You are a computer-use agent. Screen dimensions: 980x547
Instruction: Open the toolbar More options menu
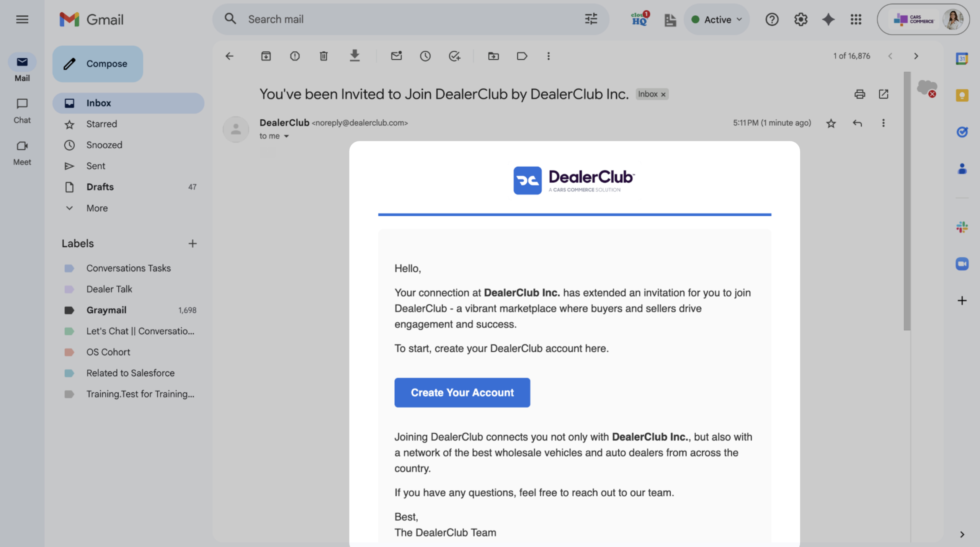pyautogui.click(x=548, y=56)
